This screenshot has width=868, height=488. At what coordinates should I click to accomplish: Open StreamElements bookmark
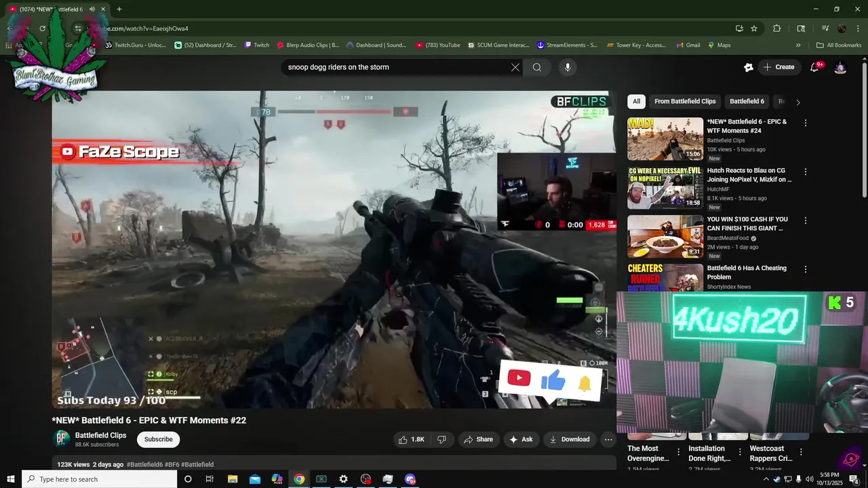tap(568, 45)
